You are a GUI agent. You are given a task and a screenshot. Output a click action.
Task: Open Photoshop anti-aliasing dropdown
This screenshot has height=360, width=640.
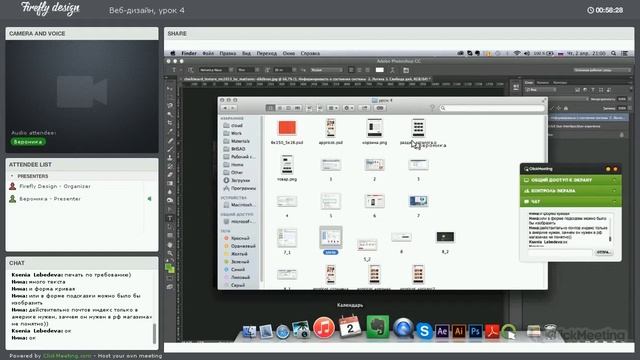pyautogui.click(x=326, y=70)
